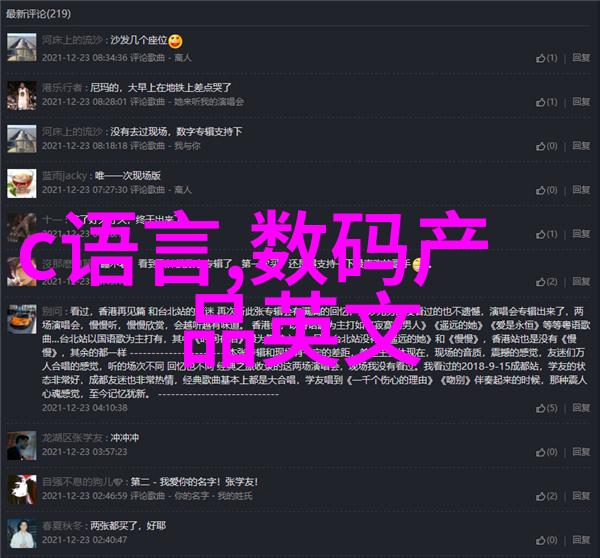The width and height of the screenshot is (600, 558).
Task: Click the '最新评论(219)' heading
Action: pos(38,14)
